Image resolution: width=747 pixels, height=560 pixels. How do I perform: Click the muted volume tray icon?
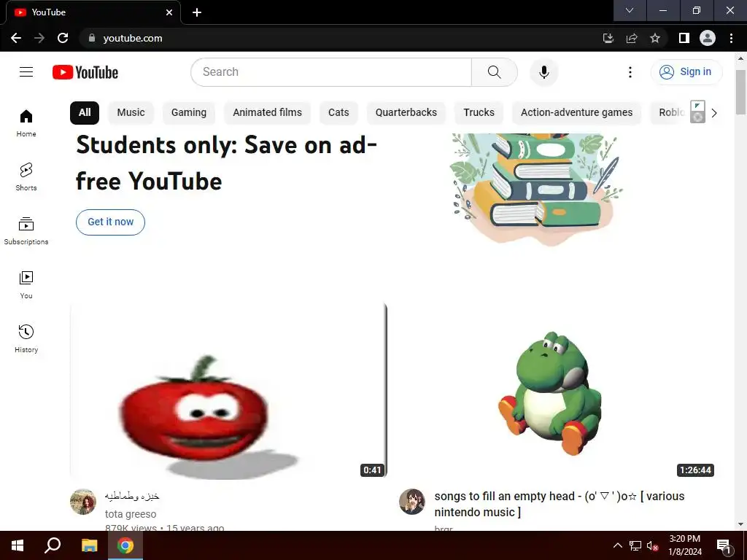652,545
